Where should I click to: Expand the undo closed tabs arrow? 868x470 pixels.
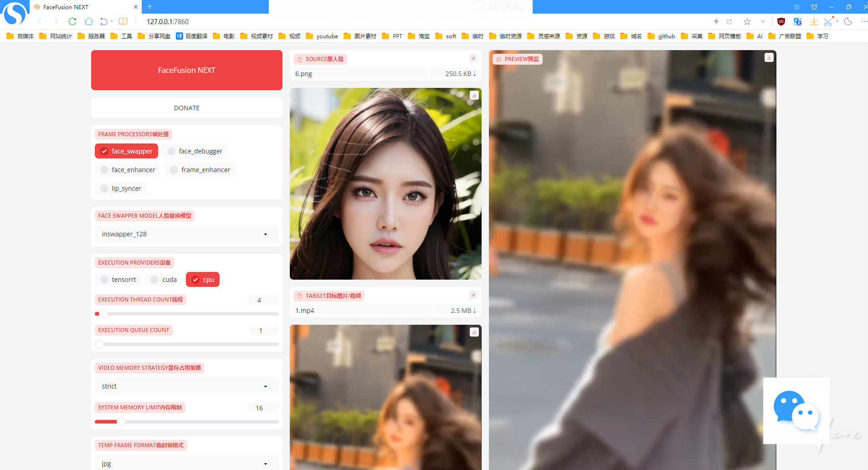[x=112, y=21]
